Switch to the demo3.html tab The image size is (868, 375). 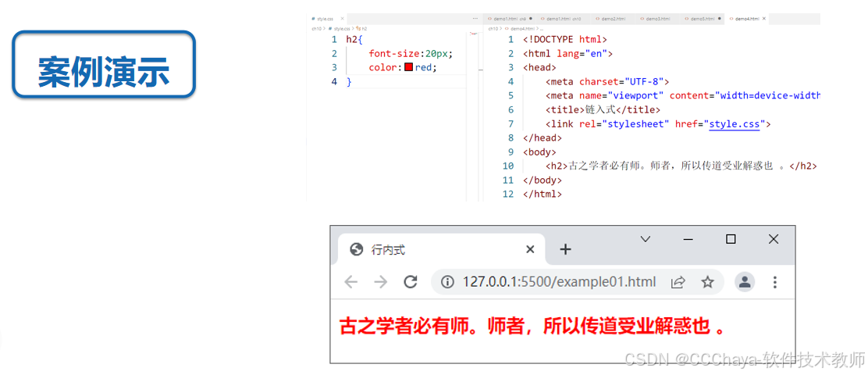(658, 19)
